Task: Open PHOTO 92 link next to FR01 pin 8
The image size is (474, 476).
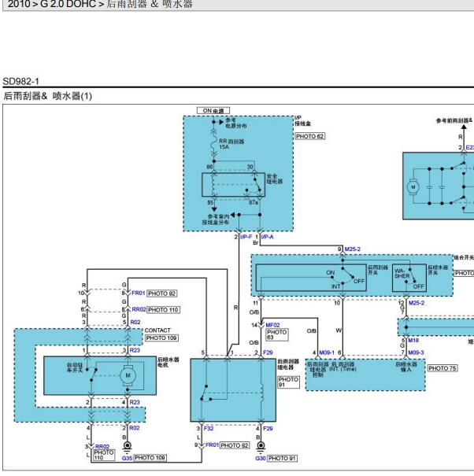Action: click(162, 293)
